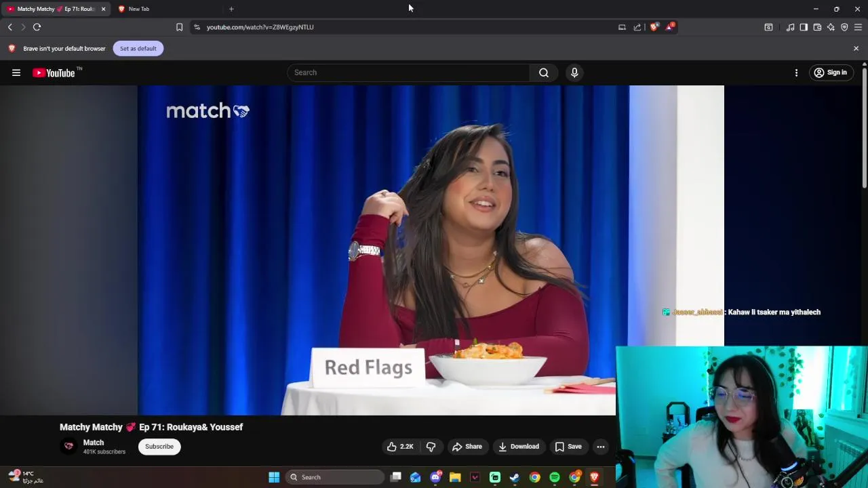
Task: Open Brave Wallet
Action: (x=817, y=27)
